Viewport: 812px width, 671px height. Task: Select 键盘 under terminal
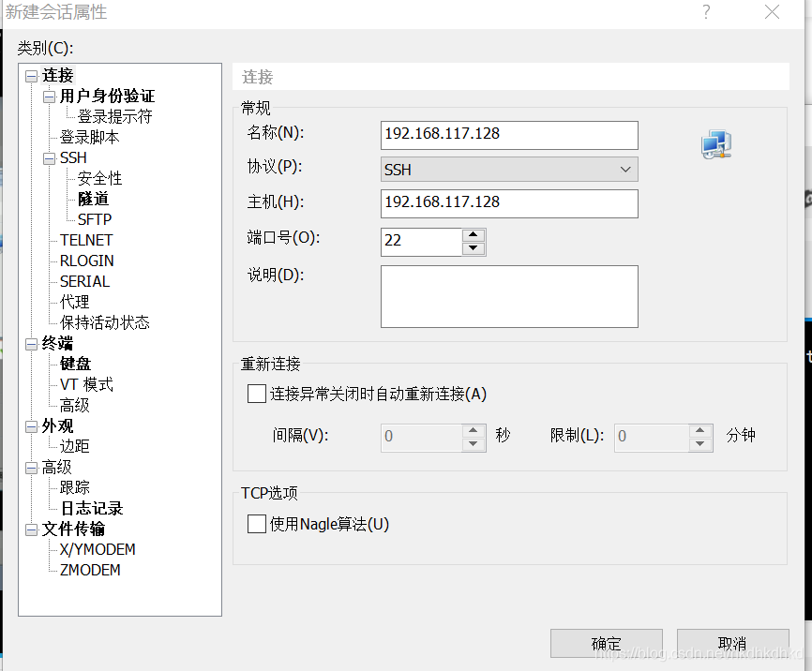[x=76, y=364]
